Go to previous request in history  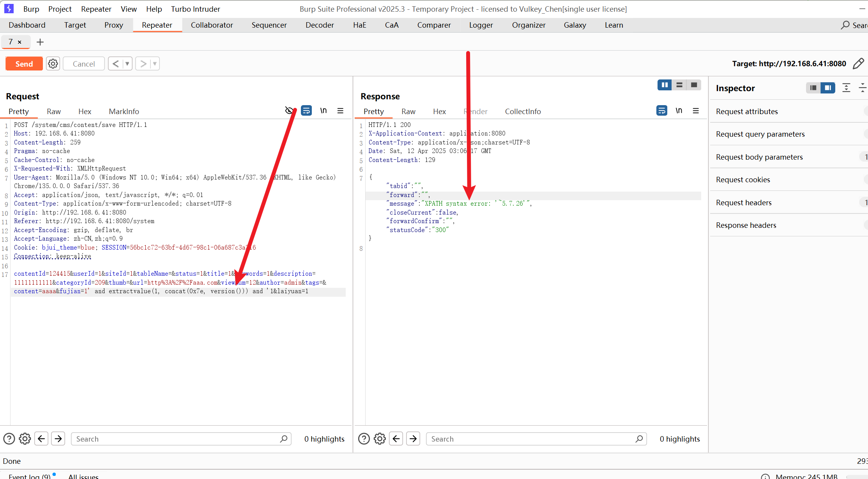(116, 63)
